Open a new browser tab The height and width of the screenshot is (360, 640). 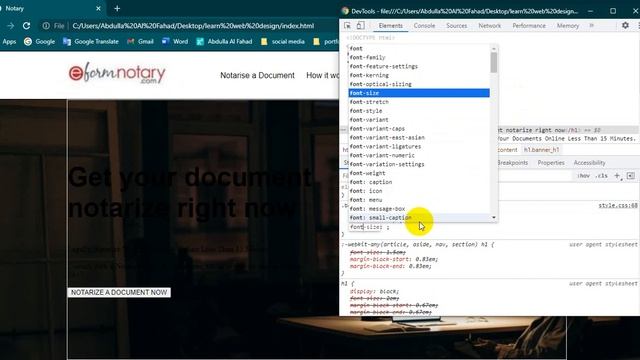(x=117, y=8)
